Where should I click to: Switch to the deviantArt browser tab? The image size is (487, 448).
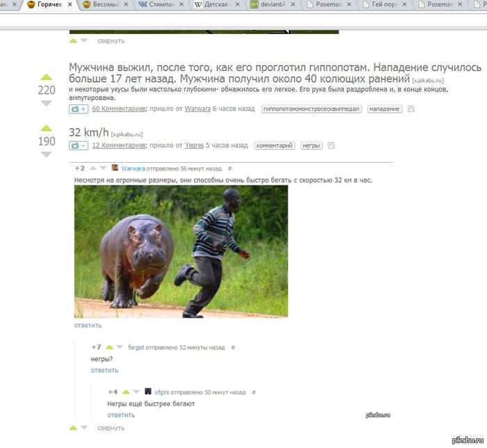coord(273,4)
